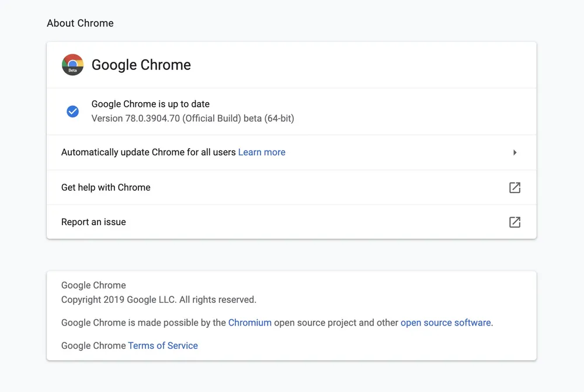The height and width of the screenshot is (392, 584).
Task: Click 'Google Chrome' text before Terms of Service
Action: [x=93, y=346]
